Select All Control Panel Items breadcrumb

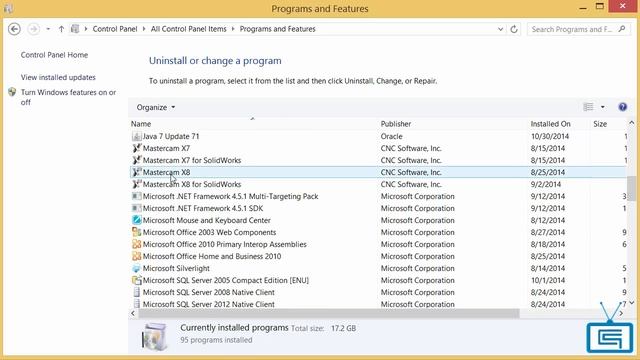188,29
